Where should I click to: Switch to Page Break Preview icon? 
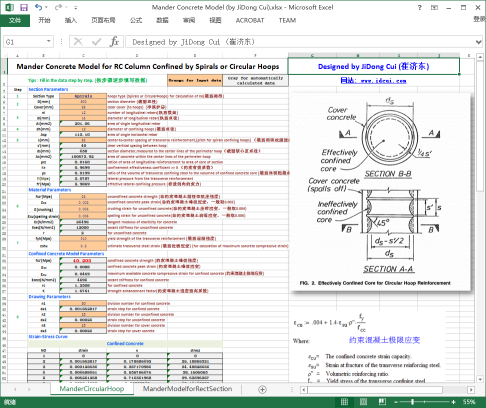(x=382, y=402)
